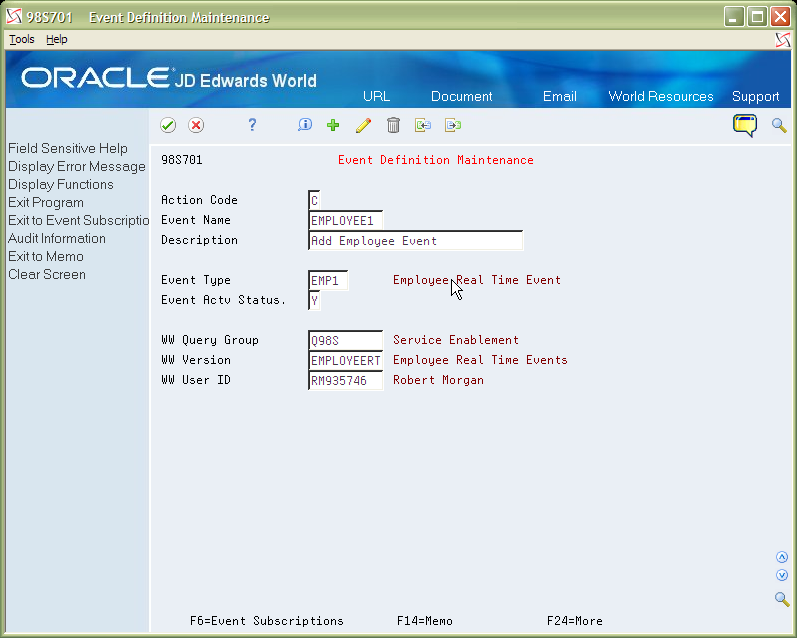Open the blue question mark help icon

point(252,125)
